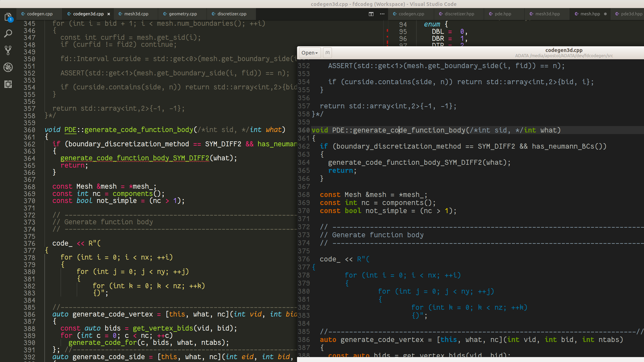
Task: Open the Extensions view
Action: [8, 84]
